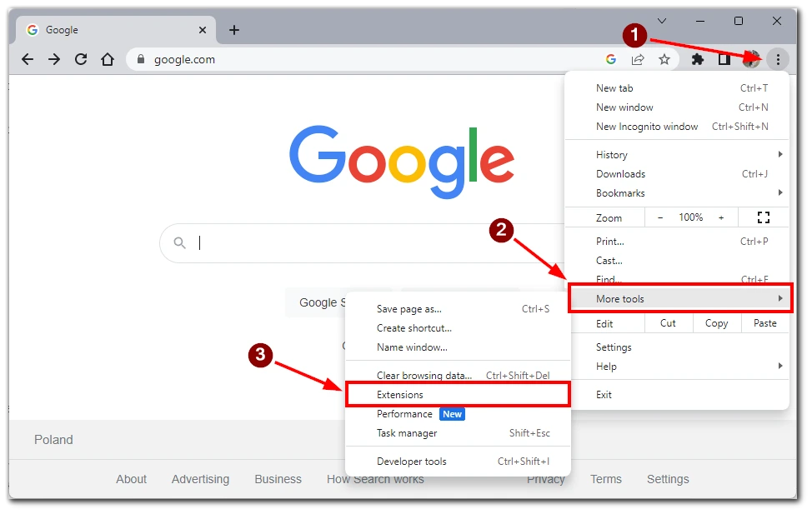Viewport: 812px width, 514px height.
Task: Open Downloads from the menu
Action: [677, 174]
